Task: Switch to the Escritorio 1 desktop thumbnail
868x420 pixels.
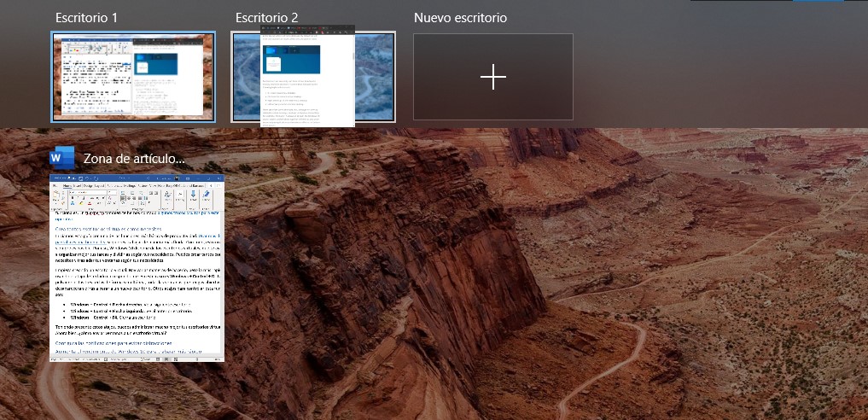Action: [133, 78]
